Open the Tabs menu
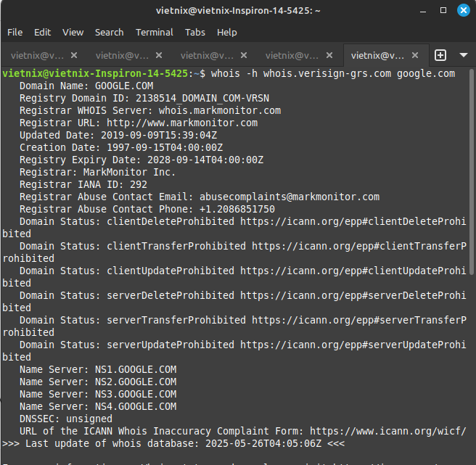 tap(195, 33)
